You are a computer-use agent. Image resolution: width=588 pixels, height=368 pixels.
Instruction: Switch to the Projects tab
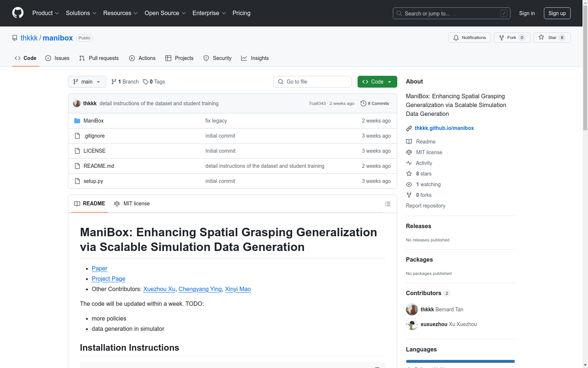(x=179, y=58)
